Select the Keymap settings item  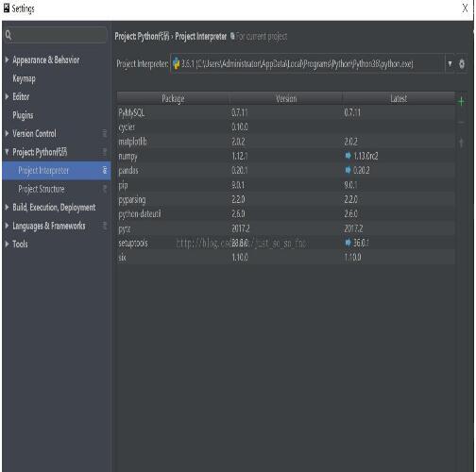24,78
